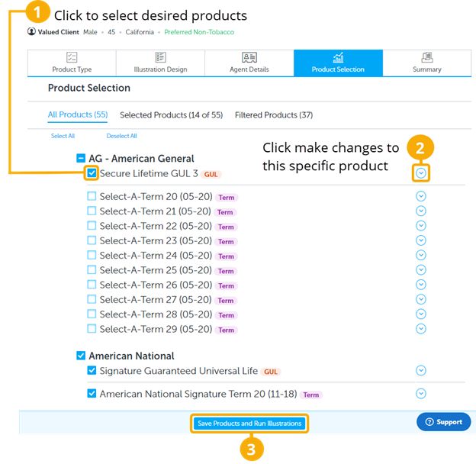Image resolution: width=476 pixels, height=464 pixels.
Task: Go to the Summary tab
Action: click(427, 63)
